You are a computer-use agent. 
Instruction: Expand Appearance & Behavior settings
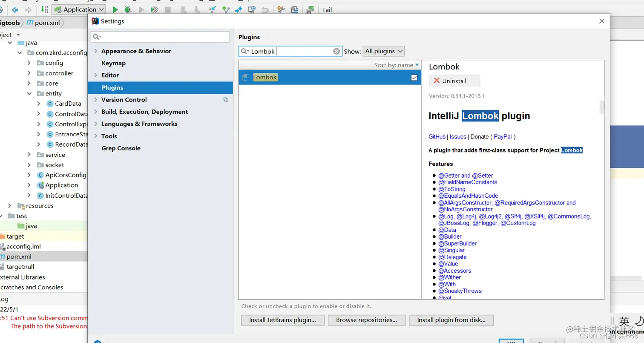click(95, 51)
